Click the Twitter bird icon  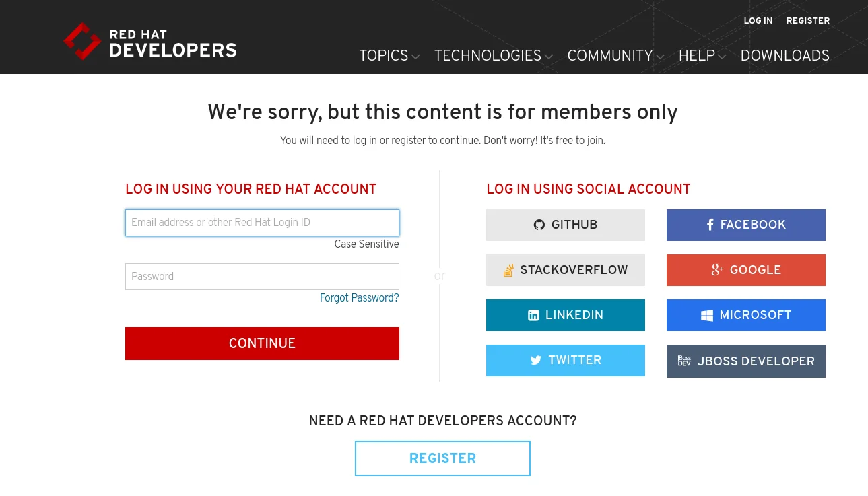536,360
